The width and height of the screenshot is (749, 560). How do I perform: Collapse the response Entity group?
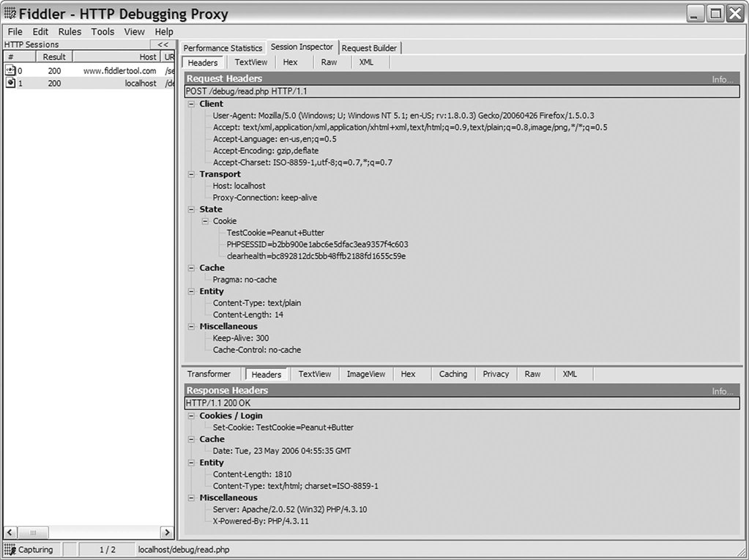coord(191,463)
